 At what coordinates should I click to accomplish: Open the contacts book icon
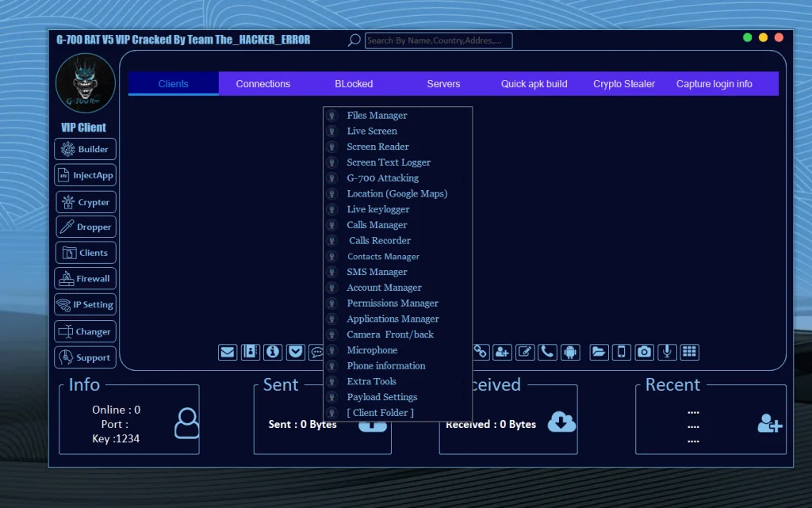coord(250,352)
